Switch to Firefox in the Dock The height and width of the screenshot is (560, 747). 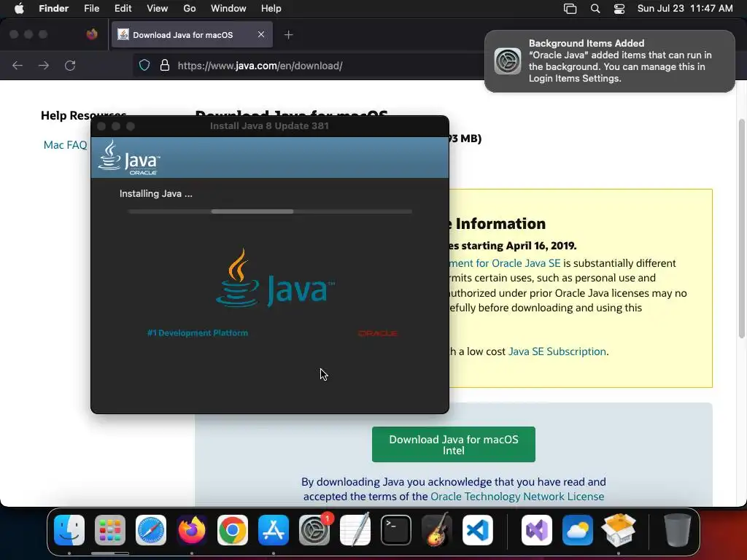(x=192, y=530)
